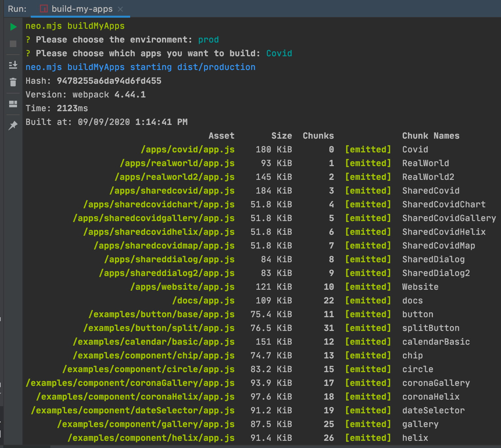501x448 pixels.
Task: Click the /examples/component/coronaHelix/app.js path
Action: (x=135, y=397)
